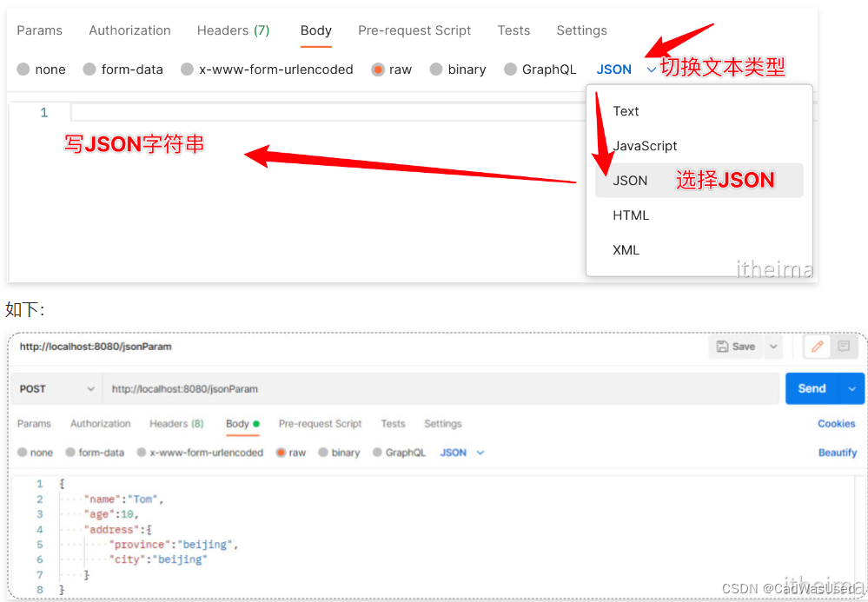
Task: Open the Headers (8) tab
Action: [176, 423]
